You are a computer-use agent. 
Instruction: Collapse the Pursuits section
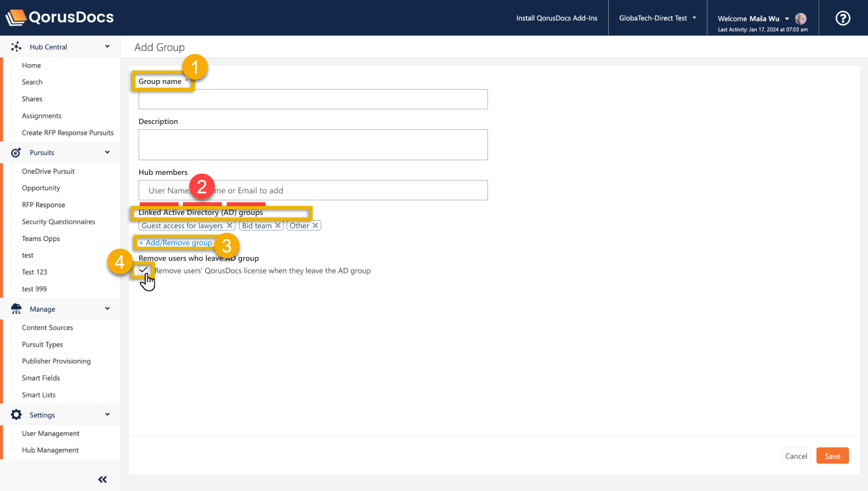[x=107, y=152]
